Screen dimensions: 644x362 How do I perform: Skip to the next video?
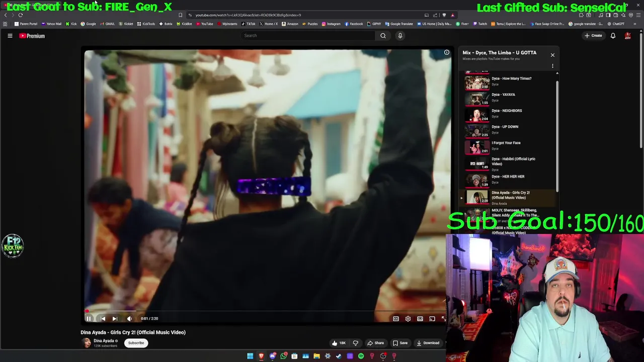[x=115, y=318]
